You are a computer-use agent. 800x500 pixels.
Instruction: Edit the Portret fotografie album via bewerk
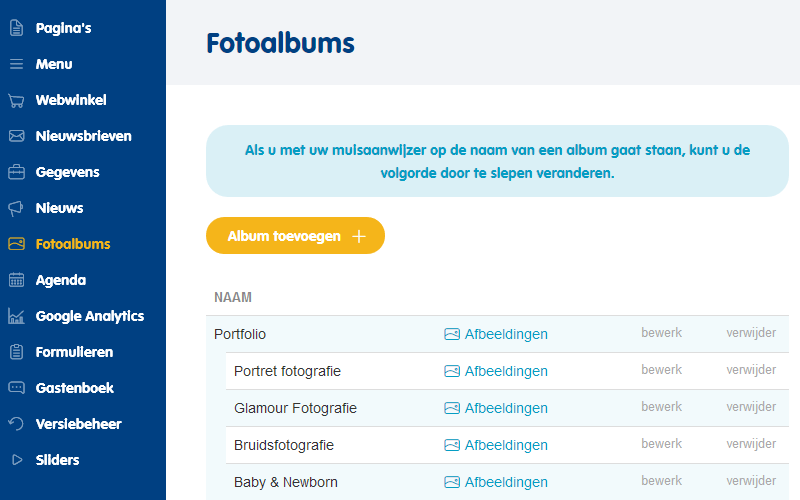[x=661, y=370]
